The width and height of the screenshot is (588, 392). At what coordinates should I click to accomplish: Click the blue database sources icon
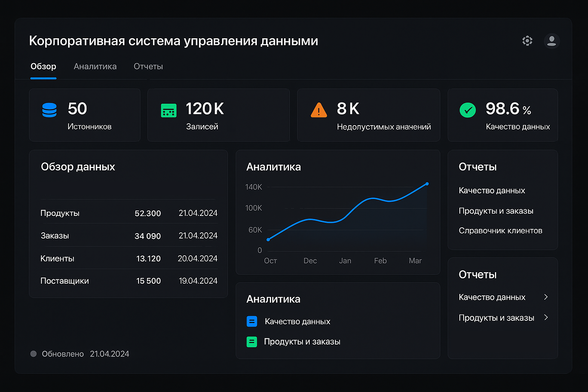tap(49, 110)
